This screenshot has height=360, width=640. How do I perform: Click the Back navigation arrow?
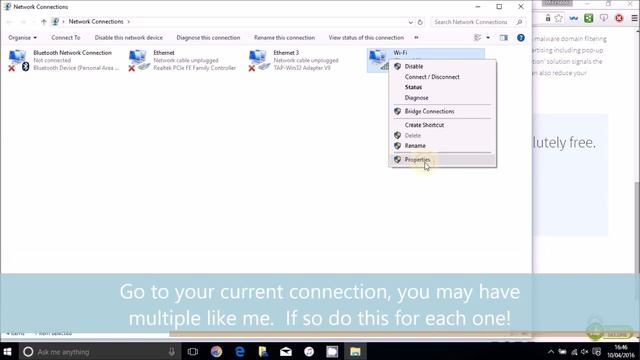(x=9, y=22)
